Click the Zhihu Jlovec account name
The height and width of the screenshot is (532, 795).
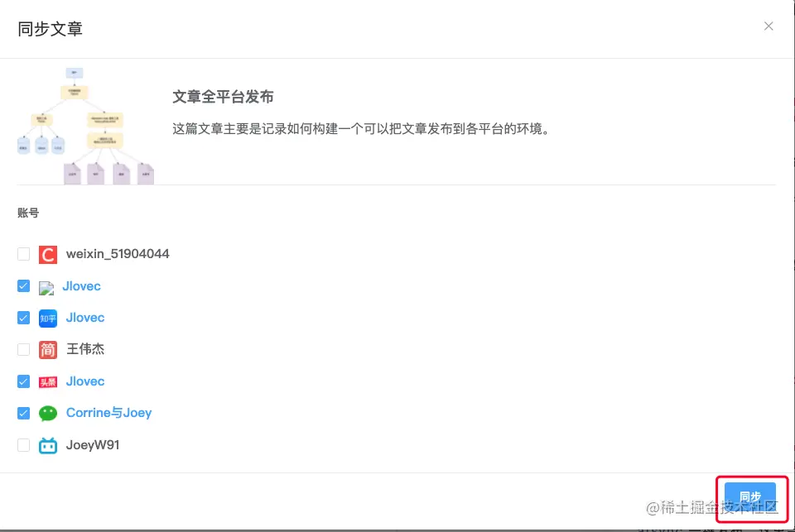[x=85, y=318]
